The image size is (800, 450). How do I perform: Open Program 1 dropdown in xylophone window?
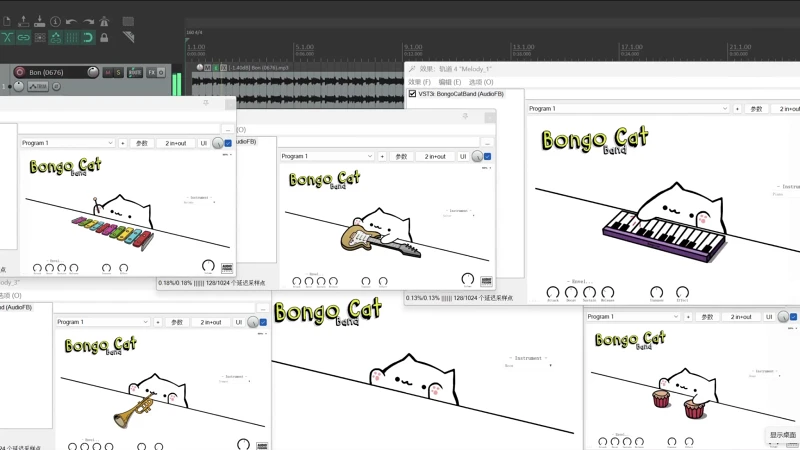point(67,143)
